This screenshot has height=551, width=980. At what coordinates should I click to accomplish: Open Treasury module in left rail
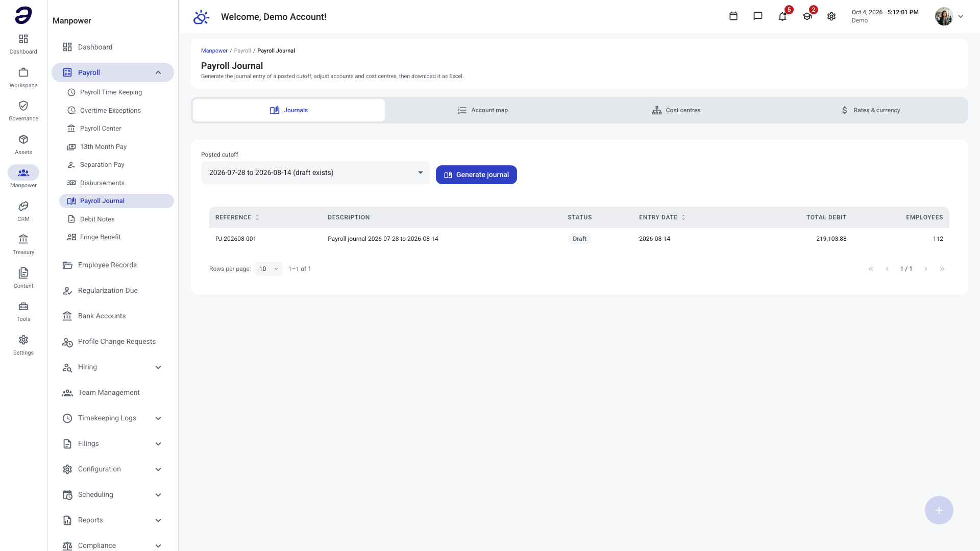point(23,244)
